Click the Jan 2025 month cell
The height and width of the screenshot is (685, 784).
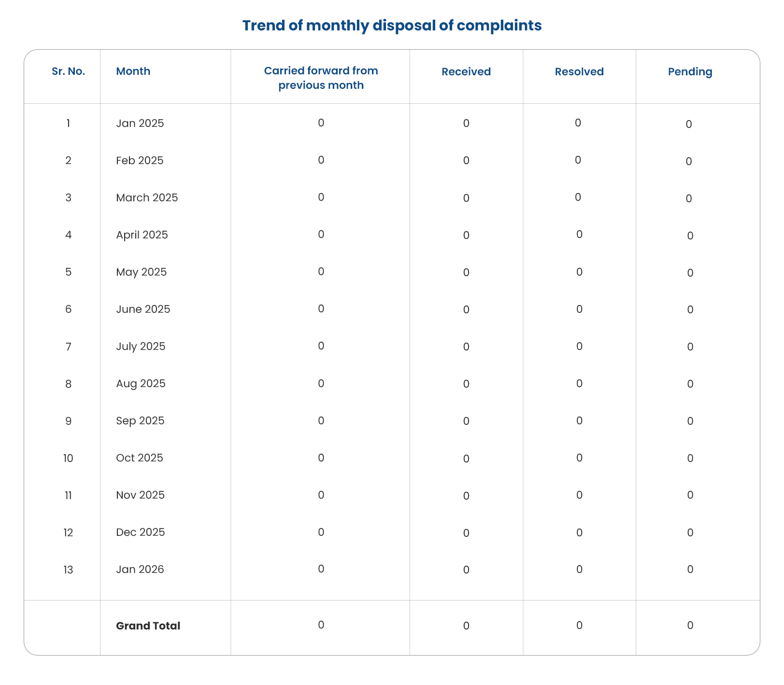[140, 124]
